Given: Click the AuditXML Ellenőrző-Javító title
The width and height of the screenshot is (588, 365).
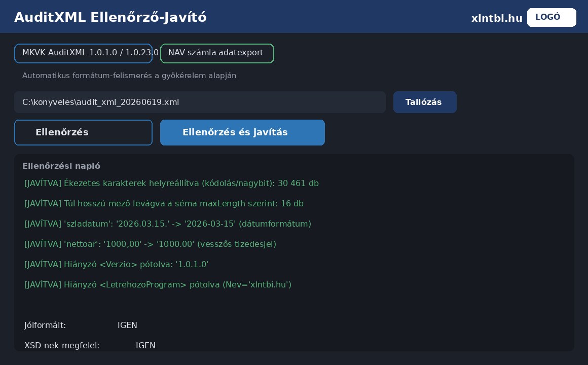Looking at the screenshot, I should 111,17.
